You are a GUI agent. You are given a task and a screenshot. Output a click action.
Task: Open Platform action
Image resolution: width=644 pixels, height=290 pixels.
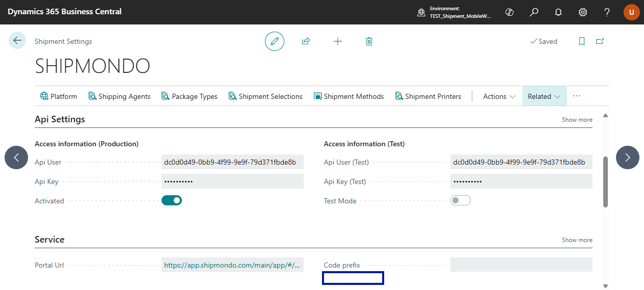pos(59,96)
